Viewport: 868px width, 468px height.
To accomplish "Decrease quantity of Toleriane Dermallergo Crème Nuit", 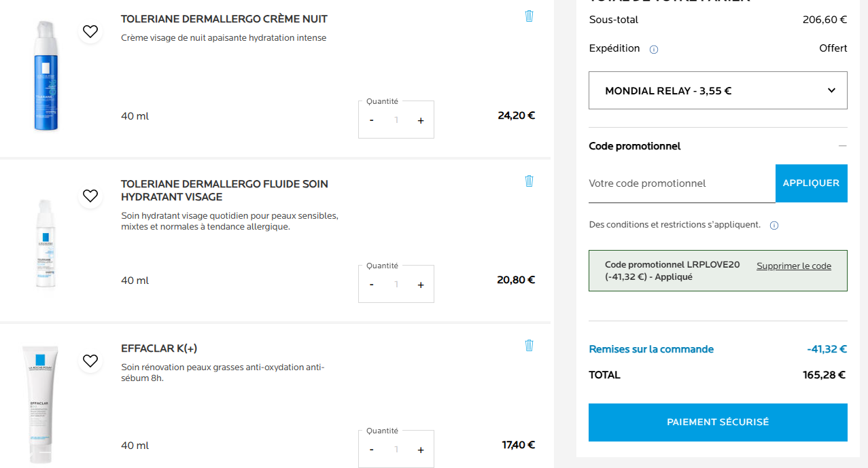I will tap(371, 120).
